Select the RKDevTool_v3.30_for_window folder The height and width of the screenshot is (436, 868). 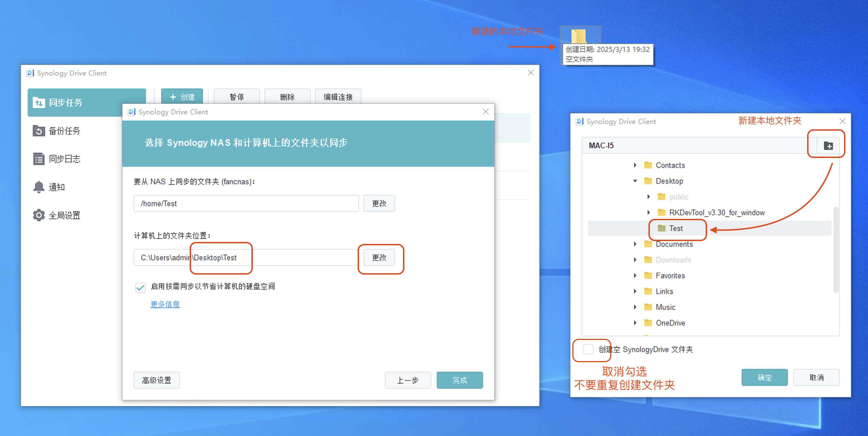pyautogui.click(x=717, y=212)
